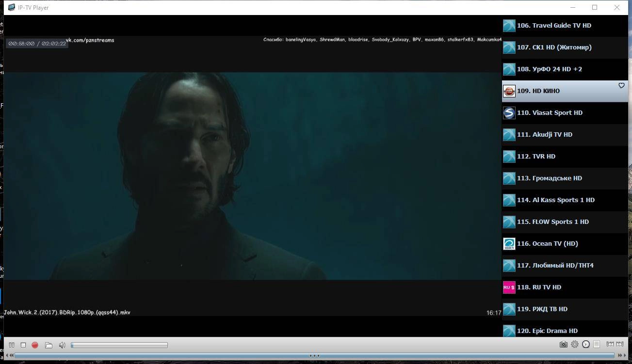Select channel 117. Любимый HD/ТНТ4

(565, 266)
